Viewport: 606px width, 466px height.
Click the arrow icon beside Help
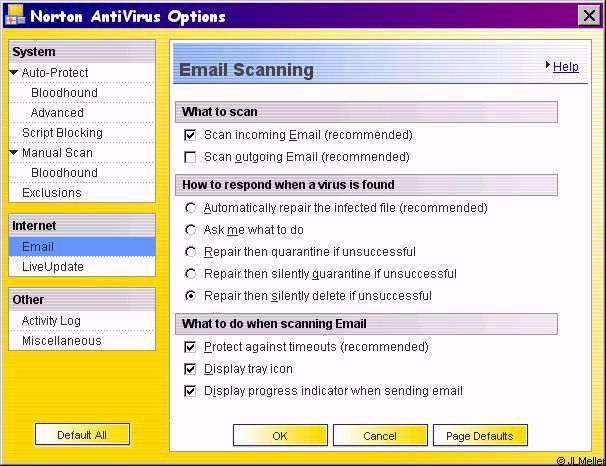(x=548, y=65)
